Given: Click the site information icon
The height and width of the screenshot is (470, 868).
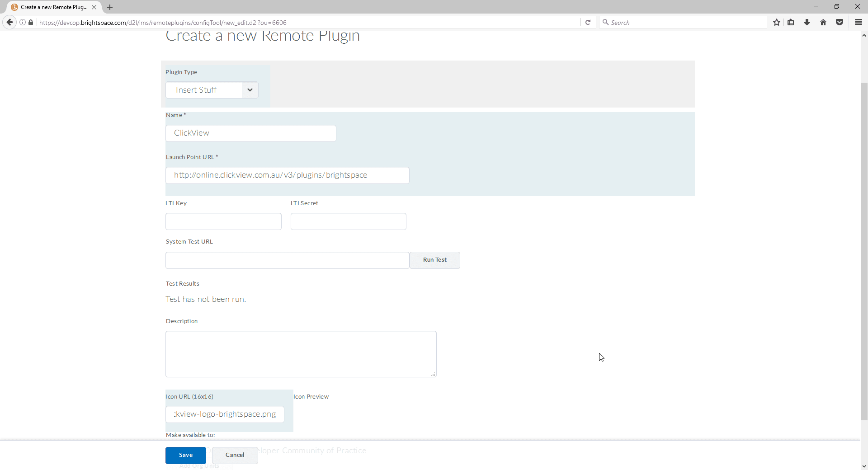Looking at the screenshot, I should 22,22.
